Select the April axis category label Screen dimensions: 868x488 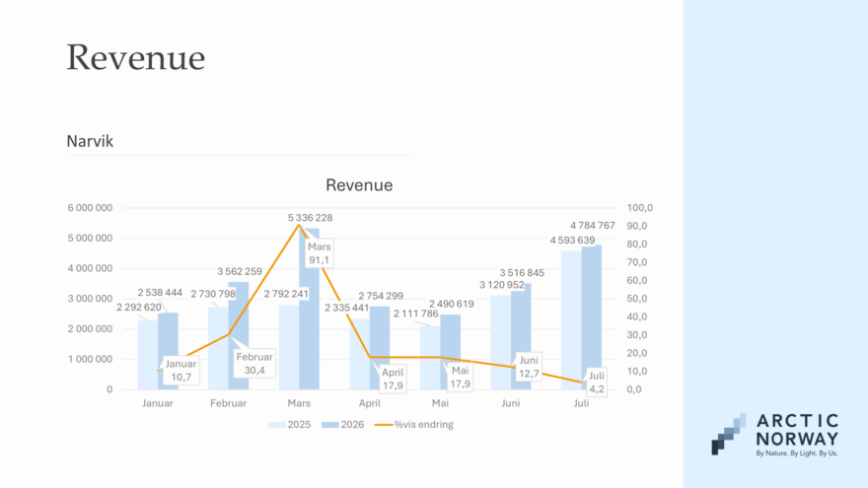[x=369, y=403]
